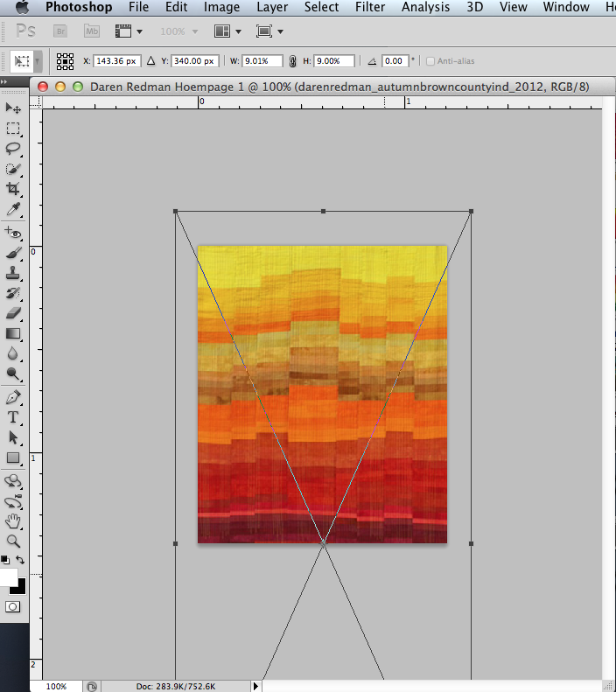Open the Filter menu
Screen dimensions: 616x692
[370, 7]
